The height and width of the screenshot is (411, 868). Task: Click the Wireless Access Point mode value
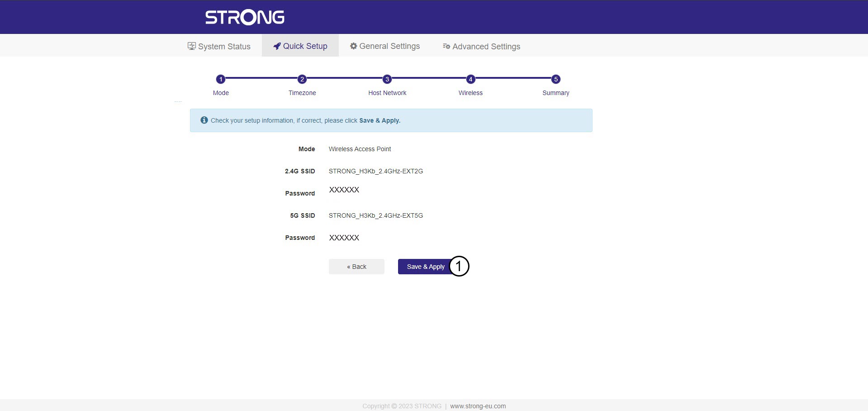coord(360,149)
